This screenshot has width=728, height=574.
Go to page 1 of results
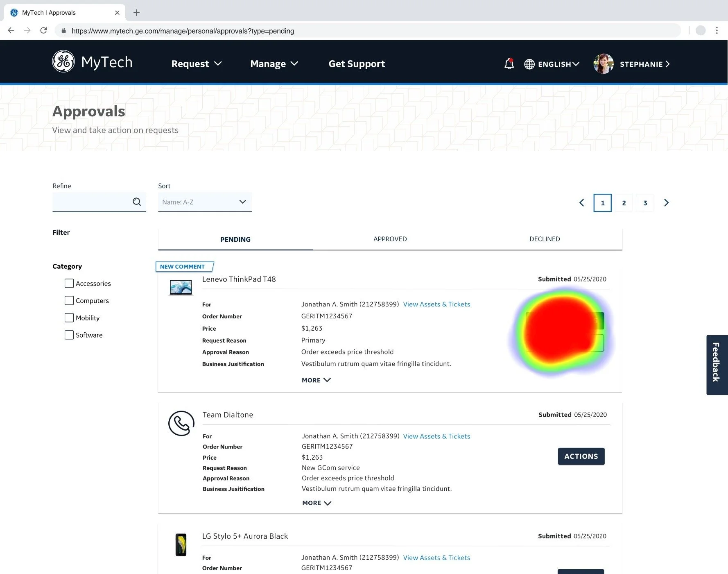pos(602,203)
